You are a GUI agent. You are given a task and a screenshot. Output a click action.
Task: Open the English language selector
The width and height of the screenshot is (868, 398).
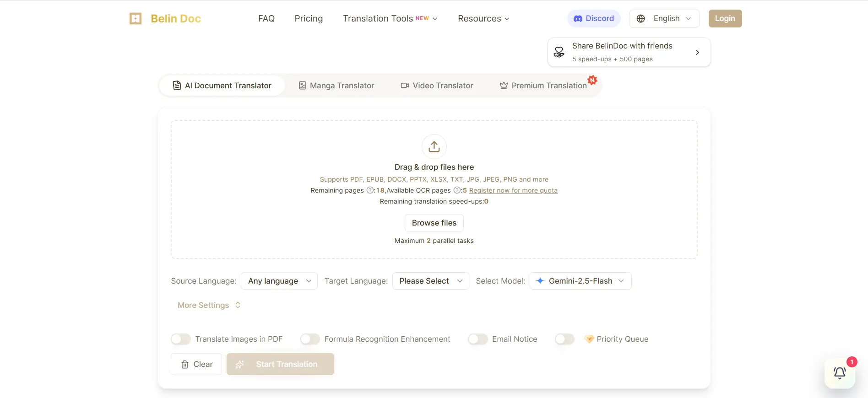click(664, 18)
